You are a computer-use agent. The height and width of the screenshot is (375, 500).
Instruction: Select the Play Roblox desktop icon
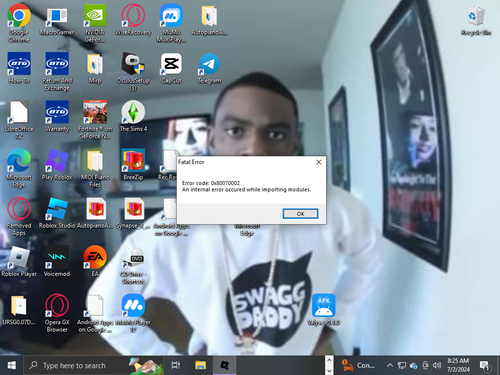pos(57,164)
